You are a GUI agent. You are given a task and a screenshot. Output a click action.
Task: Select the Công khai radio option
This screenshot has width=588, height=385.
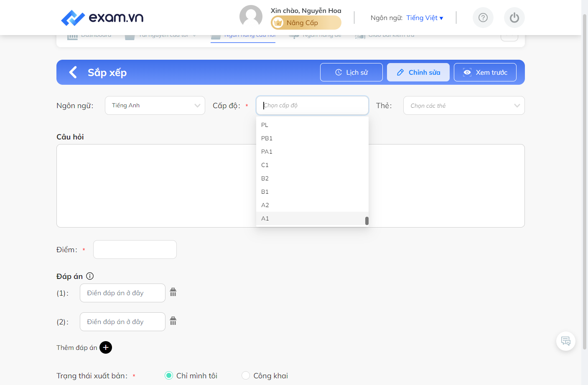point(246,375)
